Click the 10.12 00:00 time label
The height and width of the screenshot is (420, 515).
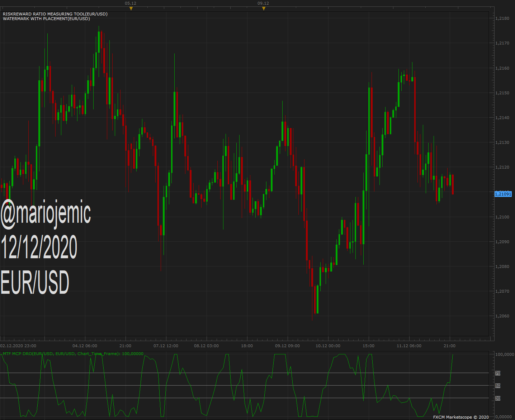pos(328,346)
